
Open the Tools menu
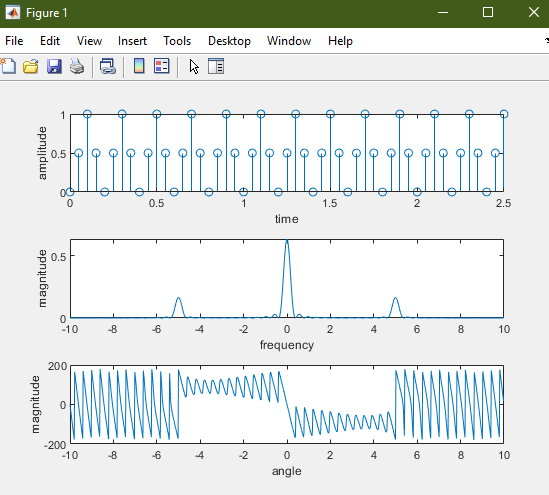click(177, 41)
